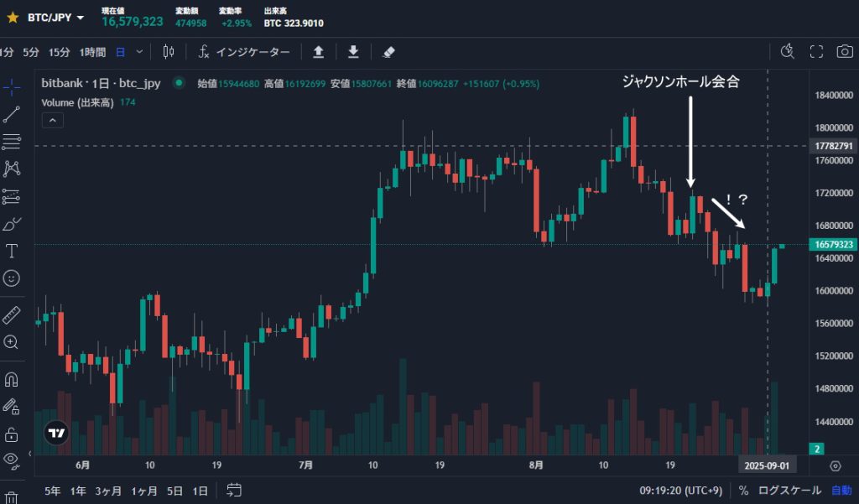Viewport: 859px width, 504px height.
Task: Toggle magnet mode
Action: (12, 379)
